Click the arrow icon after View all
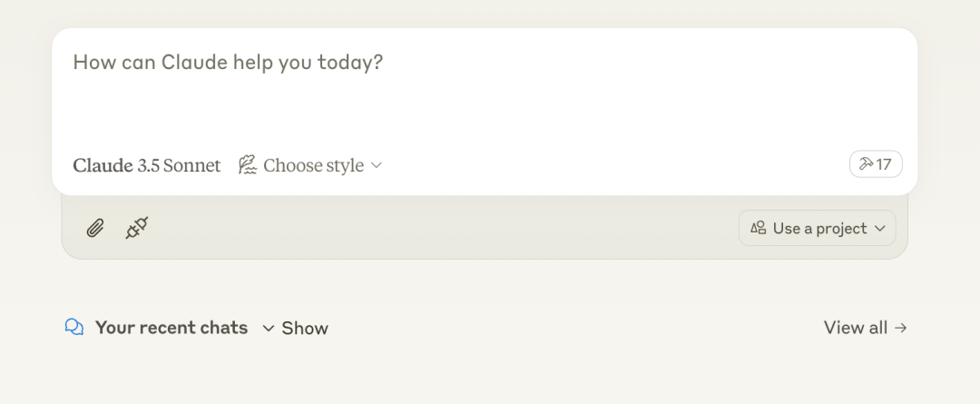The image size is (980, 404). point(900,328)
